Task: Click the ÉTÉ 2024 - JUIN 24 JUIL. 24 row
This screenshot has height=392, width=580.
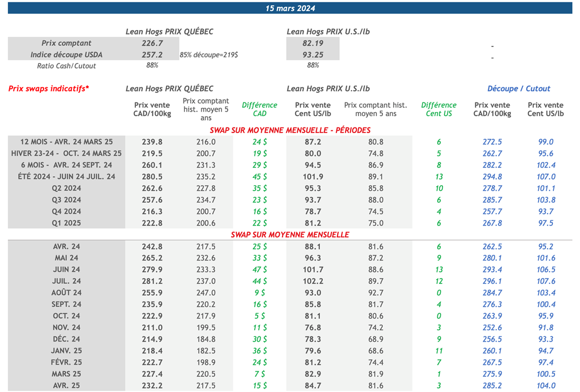Action: pyautogui.click(x=66, y=177)
